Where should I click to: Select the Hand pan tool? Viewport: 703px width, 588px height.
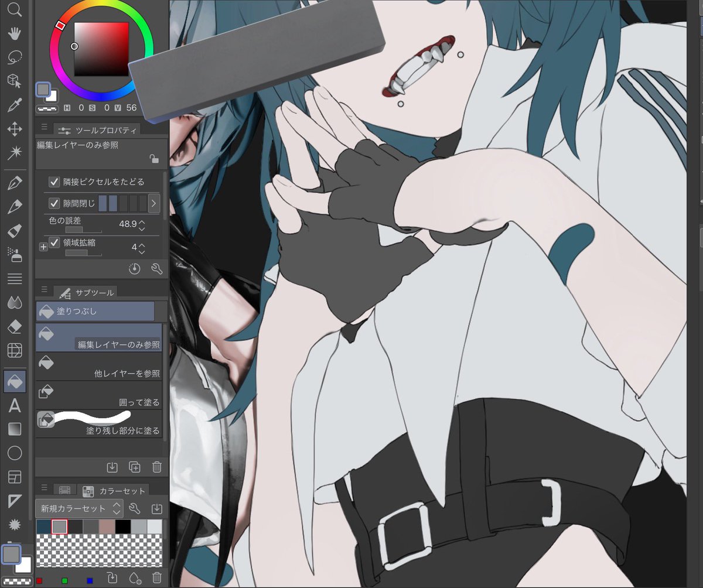(15, 33)
